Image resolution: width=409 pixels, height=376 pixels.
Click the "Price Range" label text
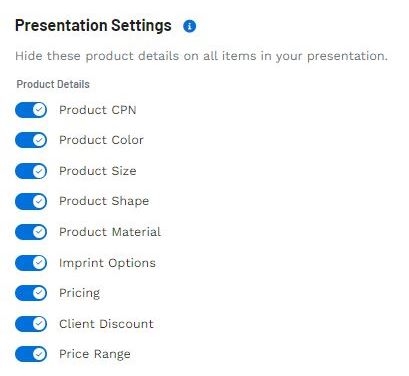coord(95,355)
